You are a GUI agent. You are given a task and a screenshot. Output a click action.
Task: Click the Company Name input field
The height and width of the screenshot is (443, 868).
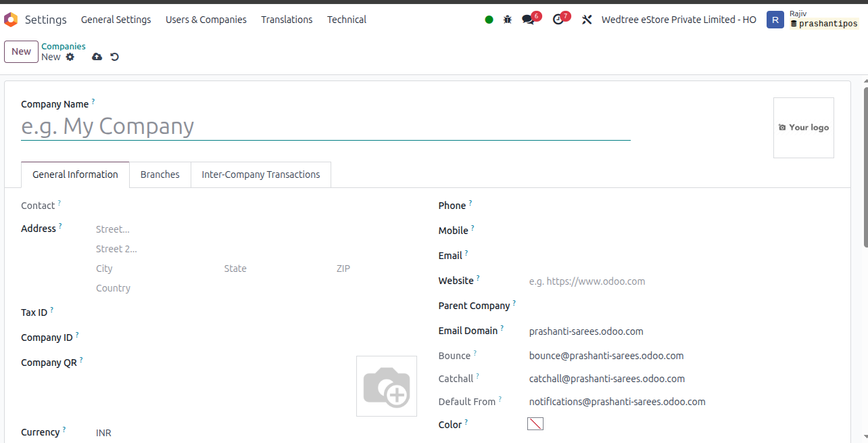326,126
